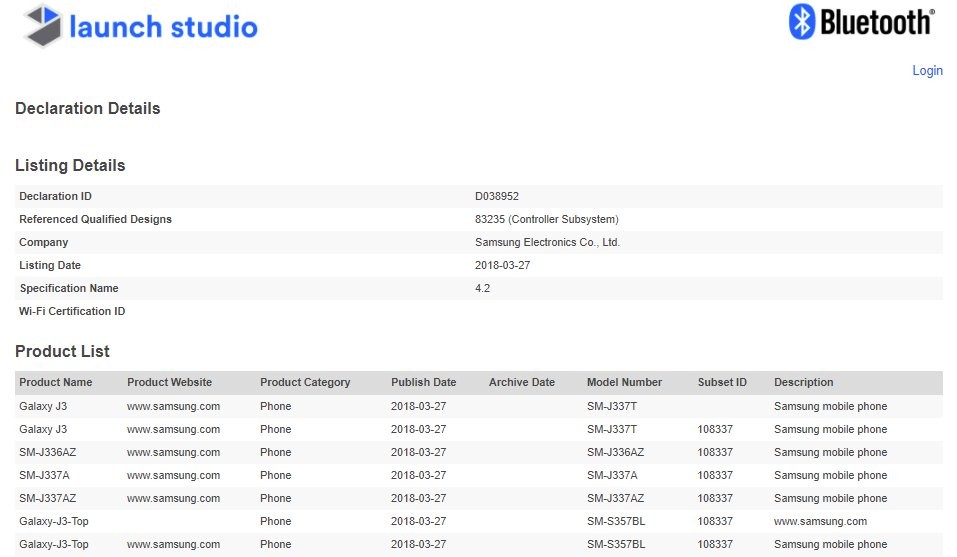The height and width of the screenshot is (557, 957).
Task: Click the Samsung Electronics Co., Ltd. company value
Action: [x=547, y=242]
